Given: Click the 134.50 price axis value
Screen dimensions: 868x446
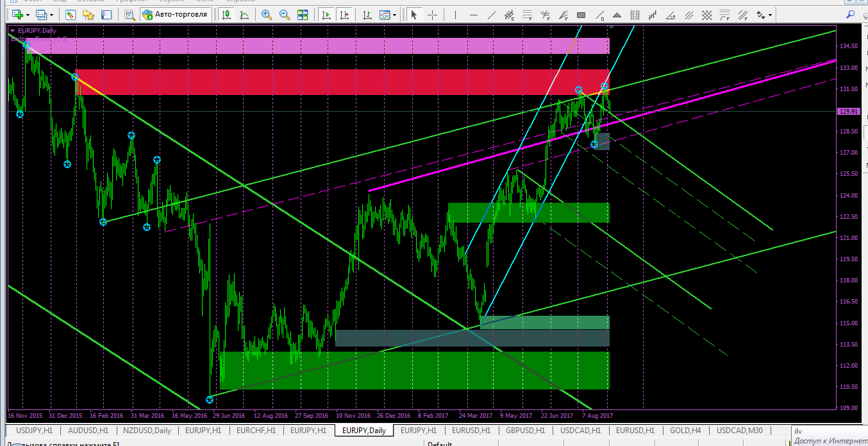Looking at the screenshot, I should tap(849, 46).
